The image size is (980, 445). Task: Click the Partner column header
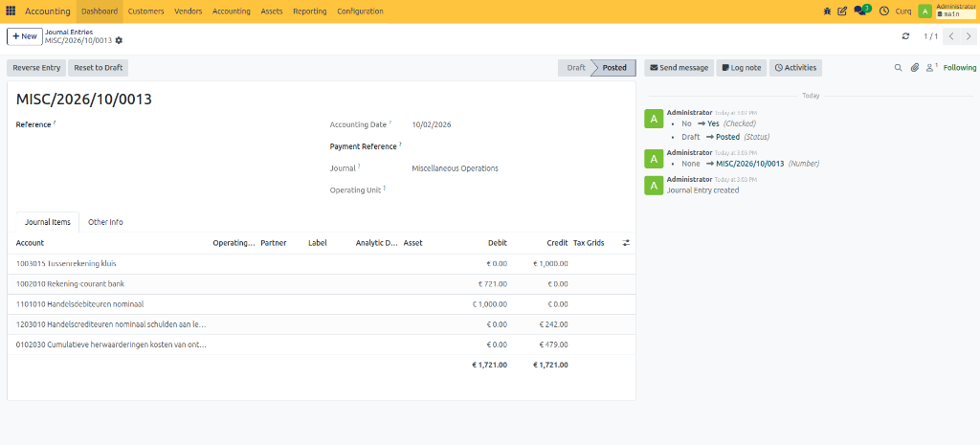point(273,243)
